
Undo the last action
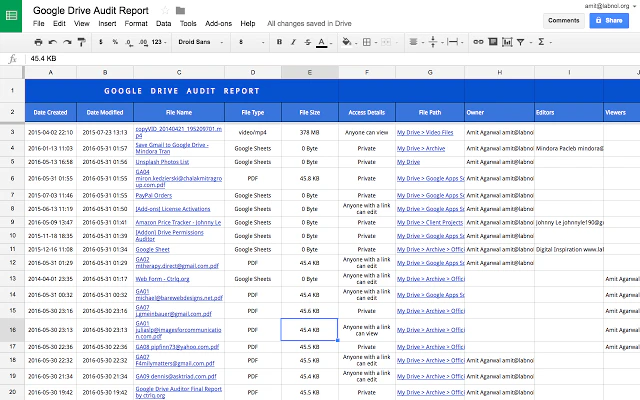[x=53, y=42]
